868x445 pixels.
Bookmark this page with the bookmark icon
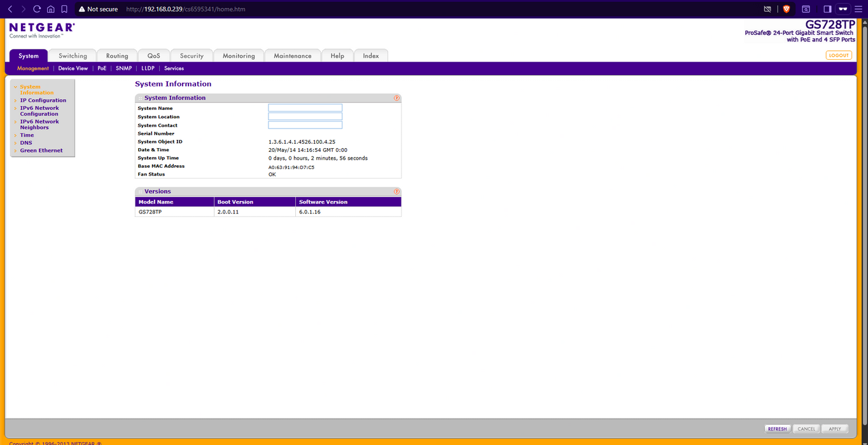coord(64,9)
